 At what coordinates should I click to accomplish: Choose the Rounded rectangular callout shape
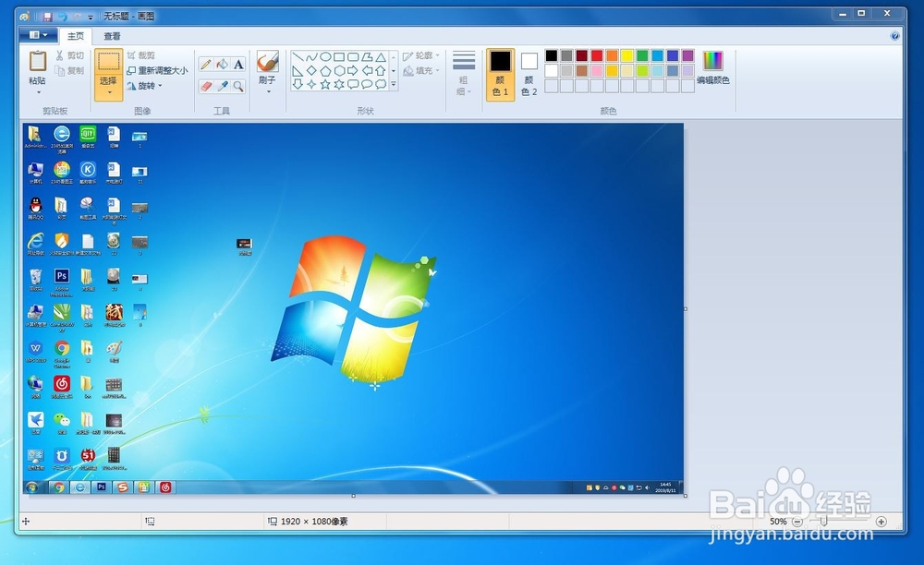pos(353,84)
